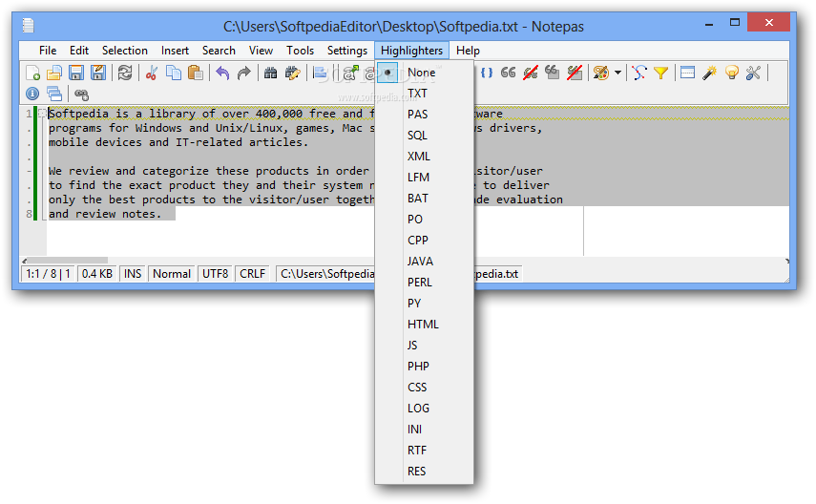Click the light bulb toolbar icon

(732, 73)
